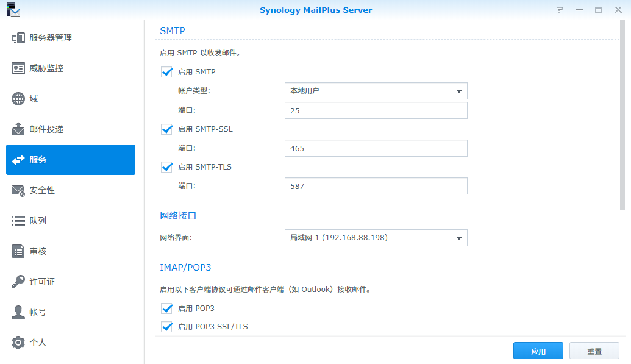Open the network interface (网络界面) dropdown
Screen dimensions: 631x364
[376, 238]
